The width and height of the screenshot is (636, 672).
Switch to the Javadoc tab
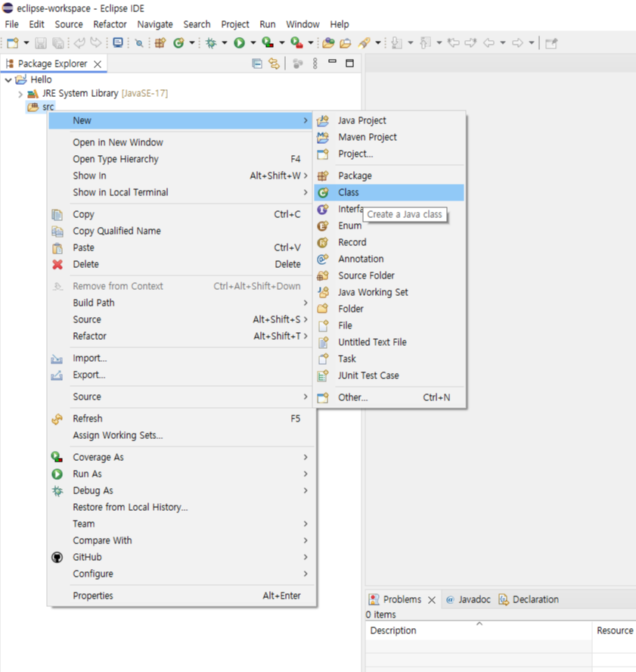468,599
